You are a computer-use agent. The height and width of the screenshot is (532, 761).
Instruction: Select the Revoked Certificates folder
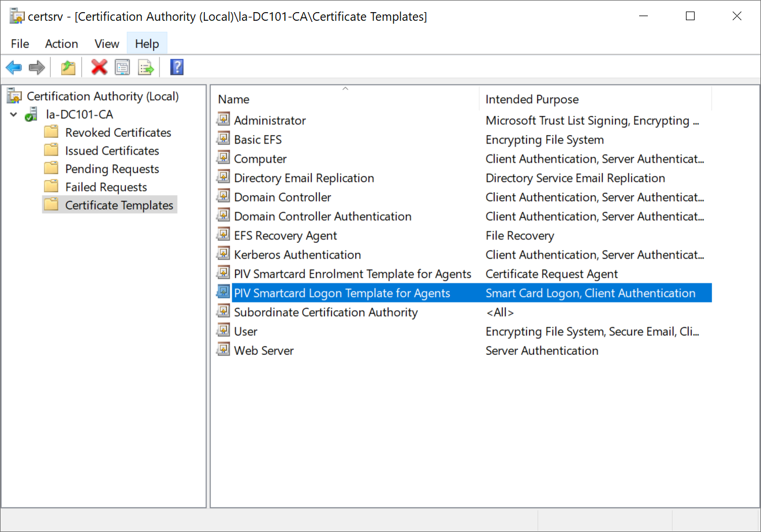click(118, 133)
